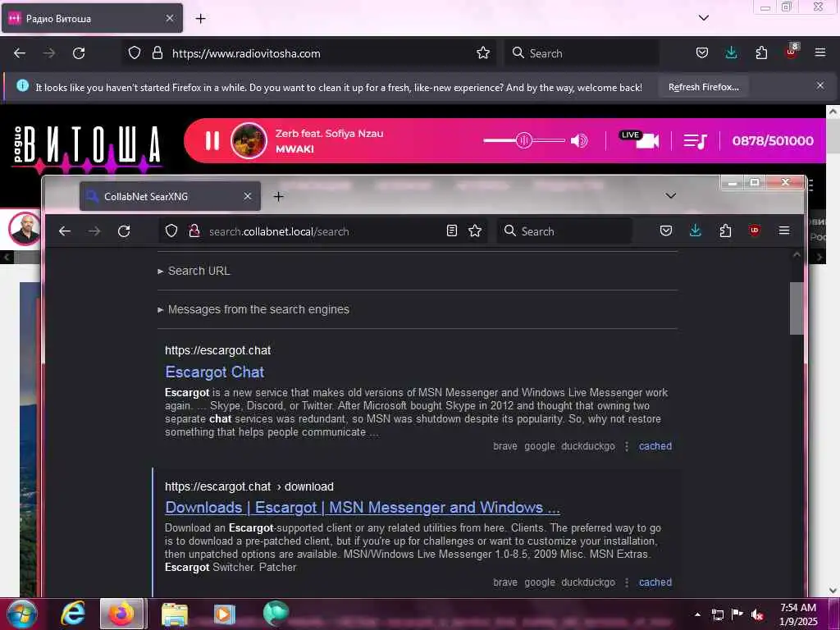
Task: Open Windows Media Player from the taskbar
Action: tap(225, 614)
